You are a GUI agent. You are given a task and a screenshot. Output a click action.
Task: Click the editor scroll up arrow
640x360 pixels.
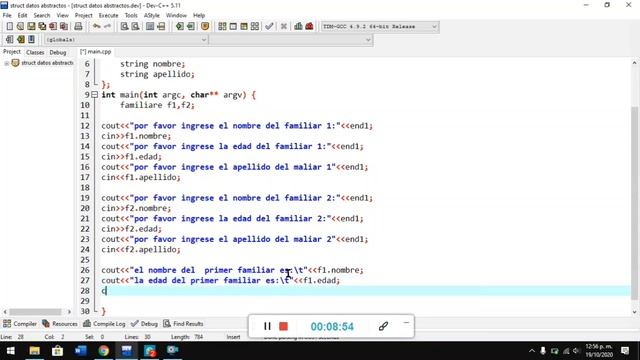[x=634, y=63]
